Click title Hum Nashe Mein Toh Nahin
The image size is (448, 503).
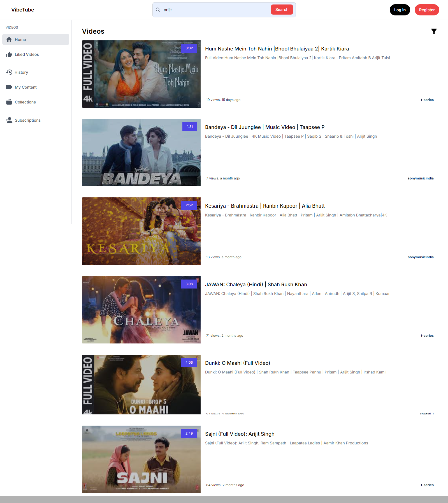277,49
